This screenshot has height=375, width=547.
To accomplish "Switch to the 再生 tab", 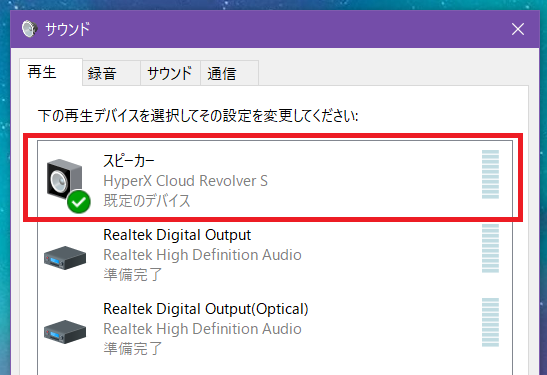I will coord(51,72).
